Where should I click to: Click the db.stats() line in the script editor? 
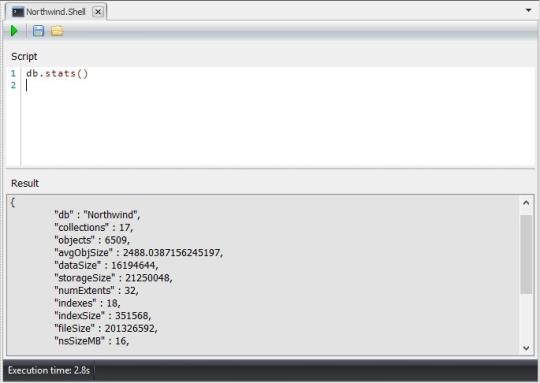click(57, 73)
